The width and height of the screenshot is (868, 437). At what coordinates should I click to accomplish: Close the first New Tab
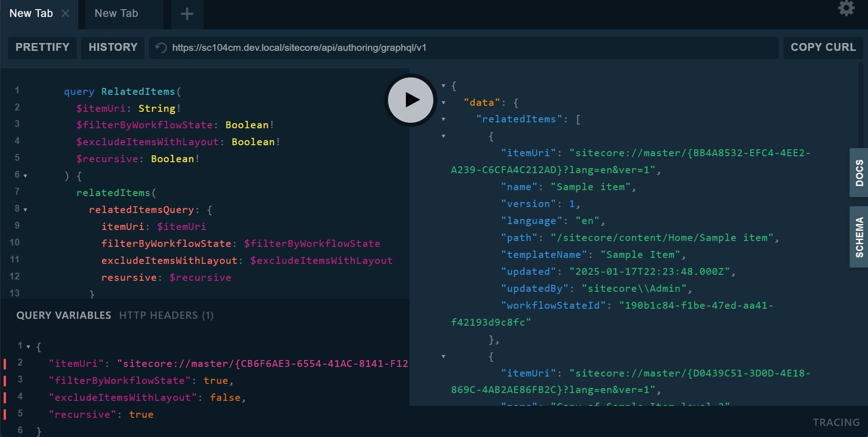(x=65, y=13)
